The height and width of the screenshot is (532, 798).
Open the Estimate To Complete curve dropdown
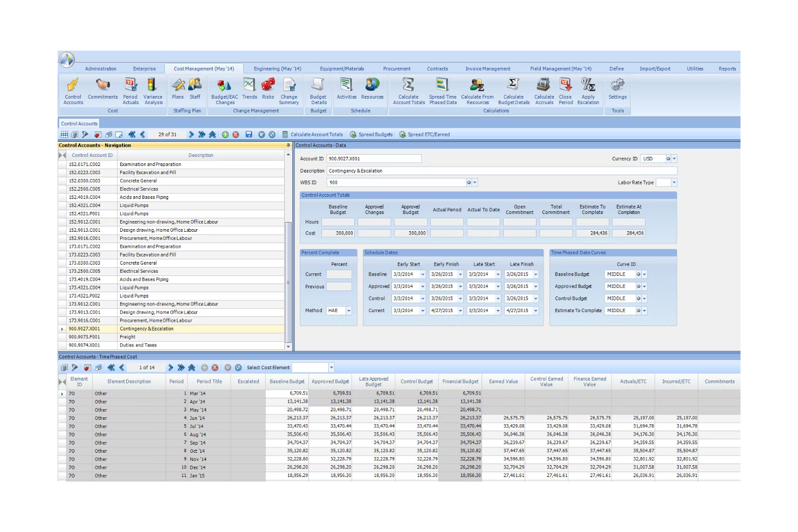point(644,311)
